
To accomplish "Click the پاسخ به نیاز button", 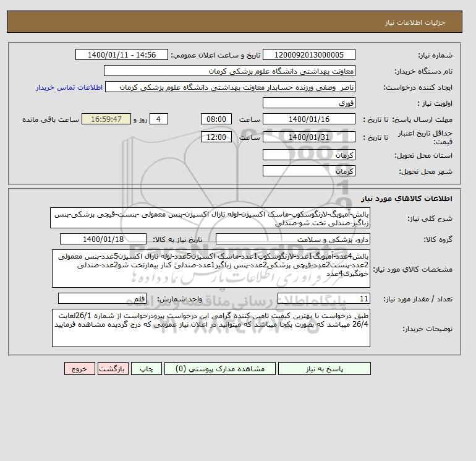I will pos(324,369).
